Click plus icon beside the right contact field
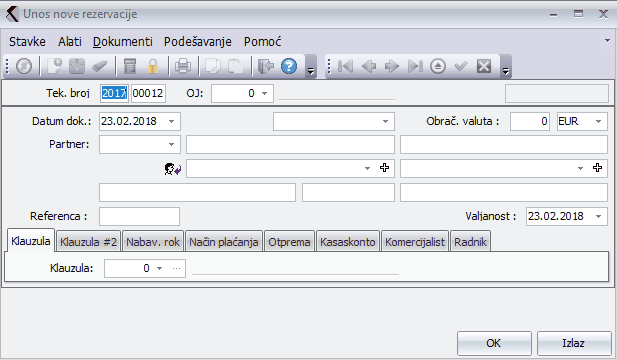The width and height of the screenshot is (617, 360). [x=597, y=168]
